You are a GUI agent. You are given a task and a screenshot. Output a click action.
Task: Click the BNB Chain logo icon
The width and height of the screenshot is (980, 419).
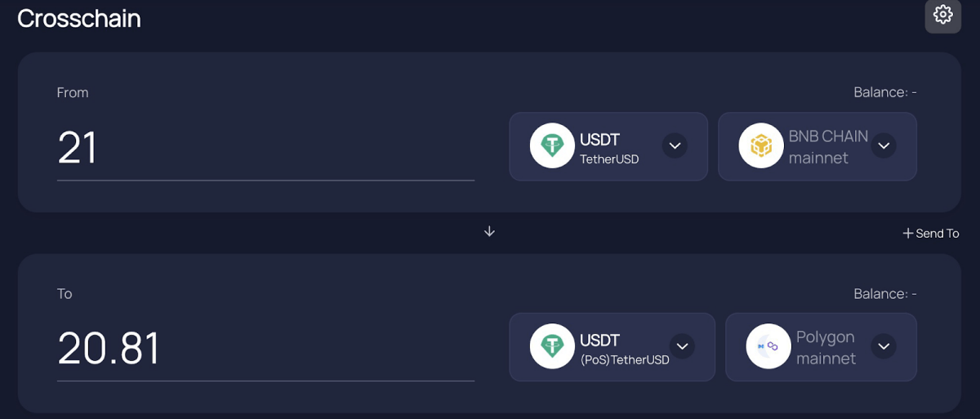click(x=761, y=146)
